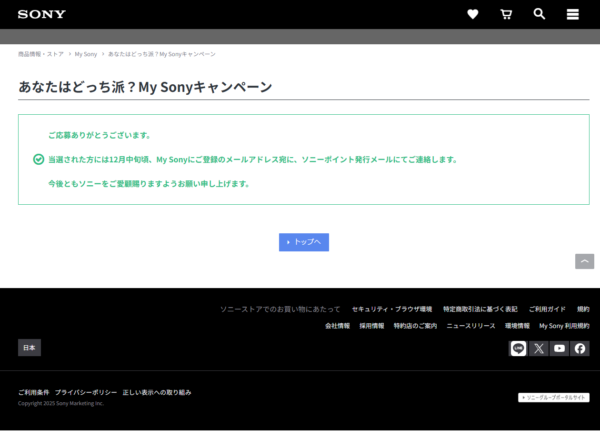Click the back-to-top arrow button
Screen dimensions: 600x439
click(584, 261)
